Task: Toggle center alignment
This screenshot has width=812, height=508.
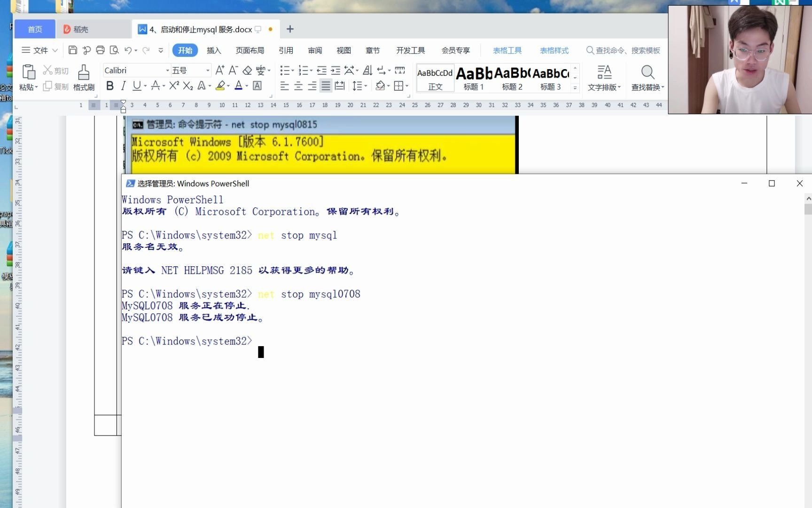Action: coord(298,86)
